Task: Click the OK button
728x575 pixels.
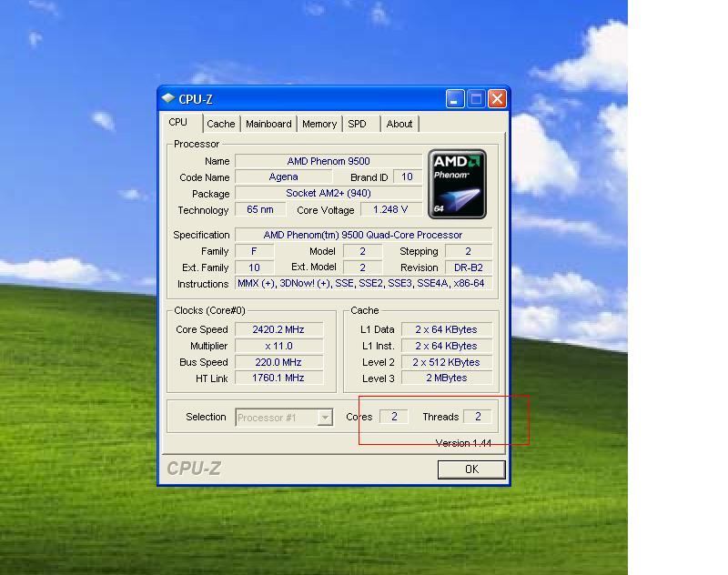Action: 471,469
